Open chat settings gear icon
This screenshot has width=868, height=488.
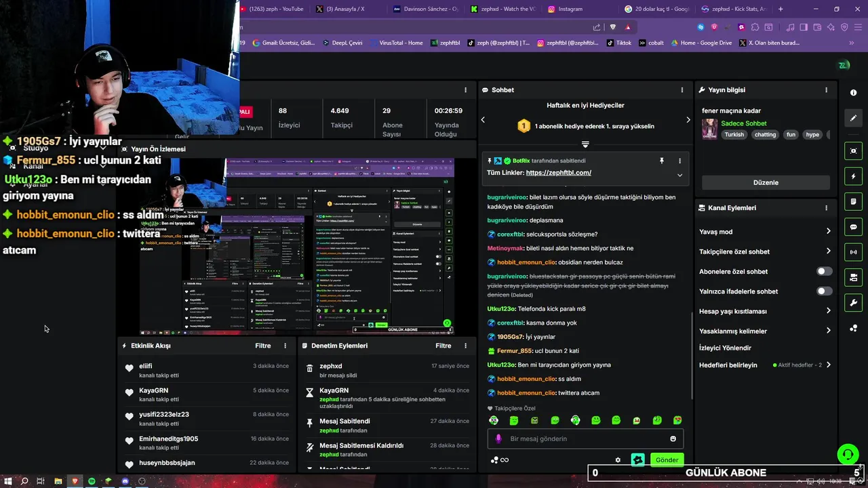pos(618,460)
